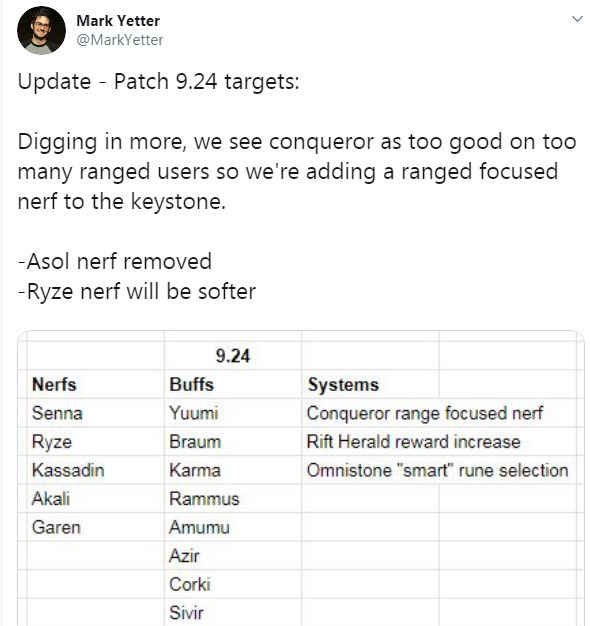The width and height of the screenshot is (590, 626).
Task: Select the Sivir cell in Buffs
Action: click(x=233, y=613)
